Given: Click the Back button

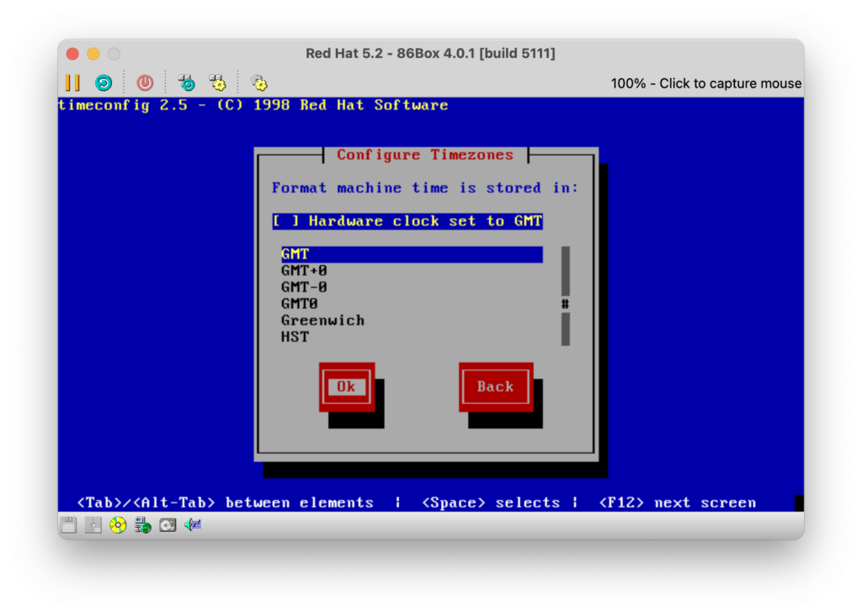Looking at the screenshot, I should pyautogui.click(x=496, y=387).
